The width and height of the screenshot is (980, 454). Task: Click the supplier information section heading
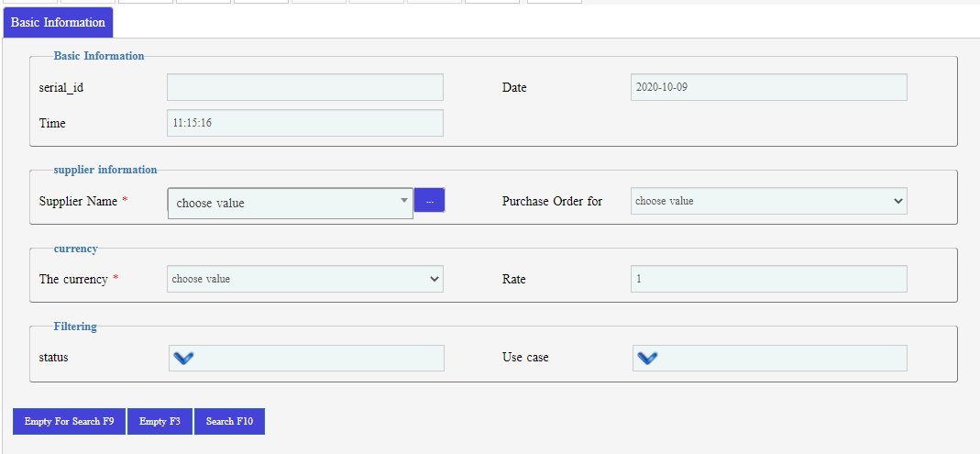[x=105, y=170]
